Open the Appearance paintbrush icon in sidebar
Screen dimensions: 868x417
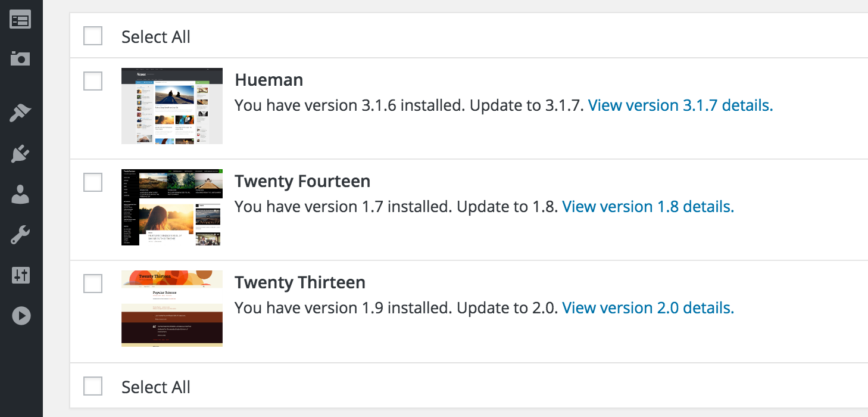tap(20, 113)
